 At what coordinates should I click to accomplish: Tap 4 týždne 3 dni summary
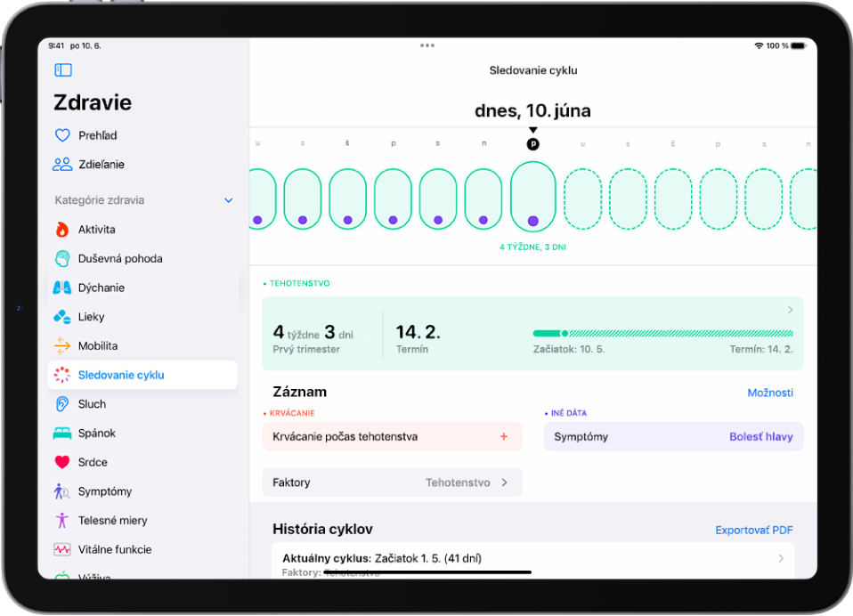[x=313, y=338]
